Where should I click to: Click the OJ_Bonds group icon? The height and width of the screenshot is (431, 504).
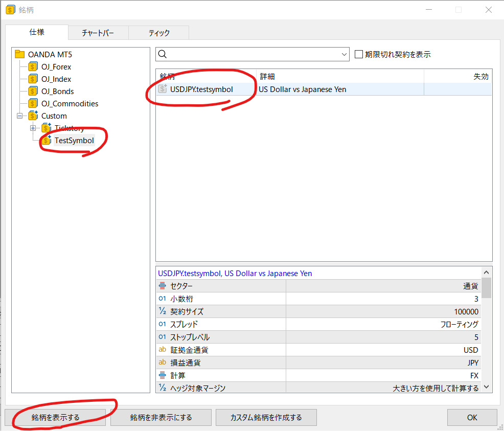(x=33, y=92)
